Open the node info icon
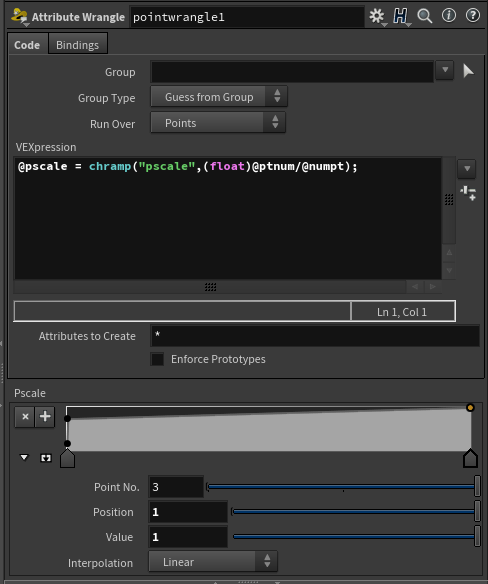The image size is (488, 584). point(449,15)
